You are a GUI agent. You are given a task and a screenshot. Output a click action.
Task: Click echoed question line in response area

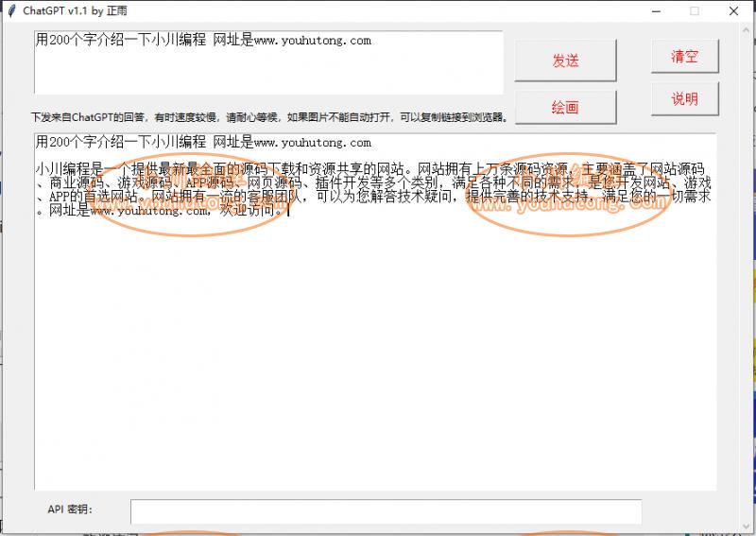(x=203, y=142)
